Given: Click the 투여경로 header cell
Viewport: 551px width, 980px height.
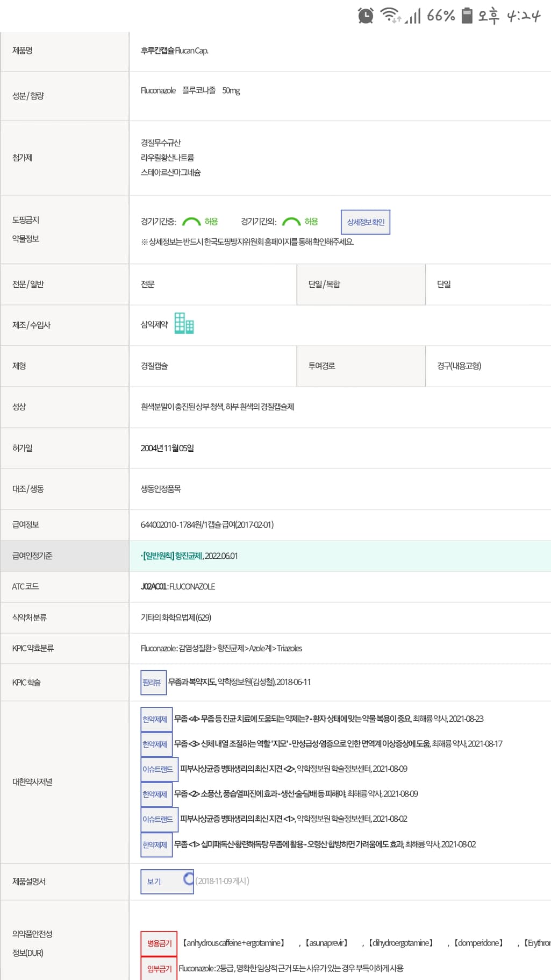Looking at the screenshot, I should [x=361, y=366].
